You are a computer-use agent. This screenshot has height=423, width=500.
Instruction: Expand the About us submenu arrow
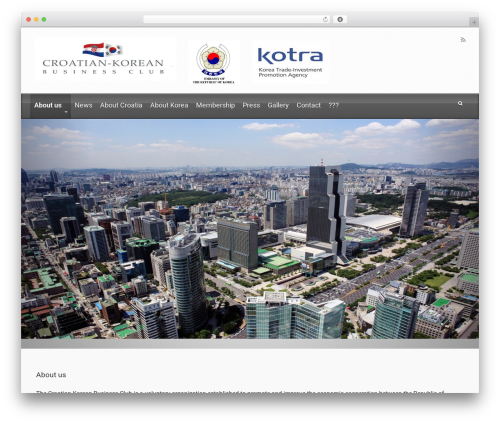tap(66, 112)
